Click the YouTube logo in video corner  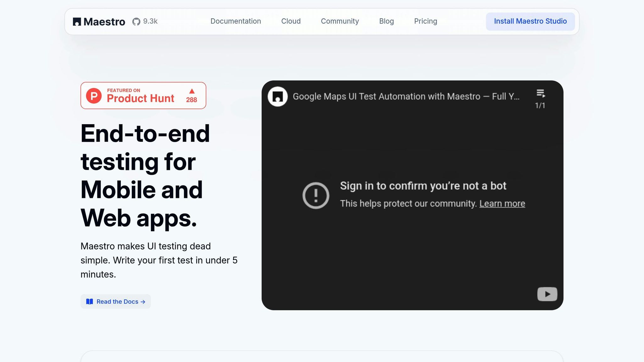(547, 294)
